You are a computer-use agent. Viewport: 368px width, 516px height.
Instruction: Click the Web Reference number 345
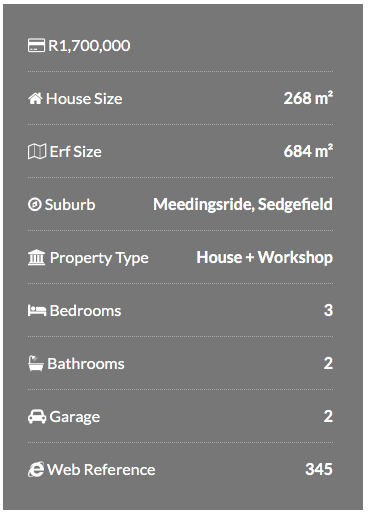click(x=319, y=469)
